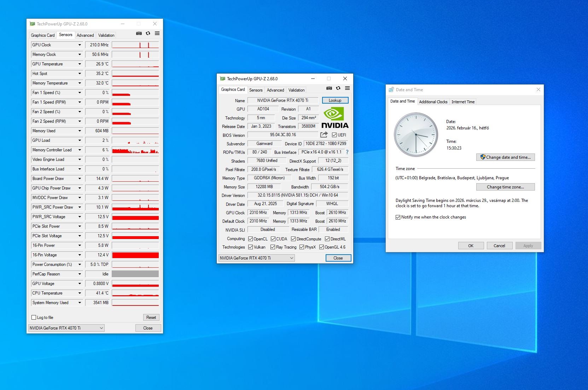Click the PerfCap Reason gray bar
588x390 pixels.
click(x=135, y=274)
